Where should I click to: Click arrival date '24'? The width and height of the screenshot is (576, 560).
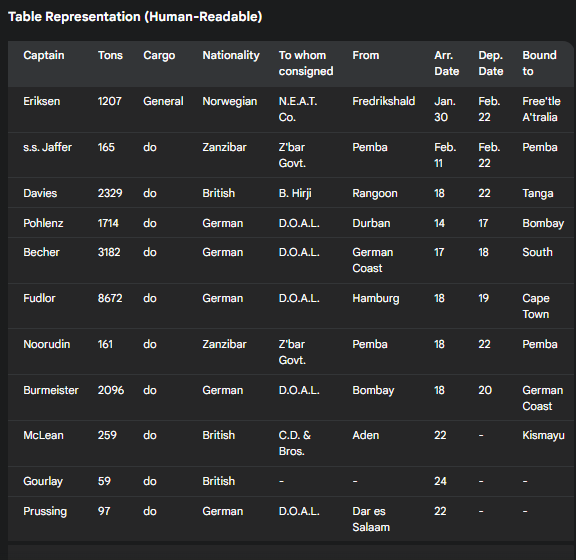(440, 481)
